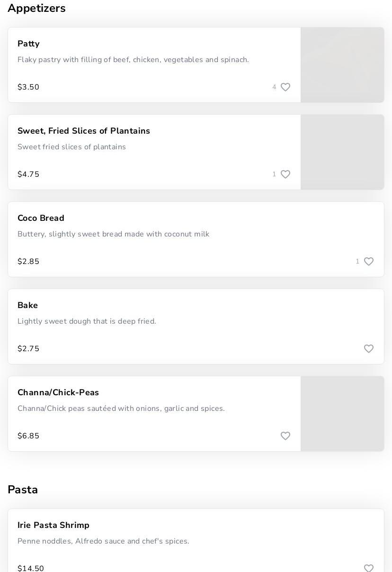
Task: Click the $2.85 Coco Bread price
Action: [x=28, y=262]
